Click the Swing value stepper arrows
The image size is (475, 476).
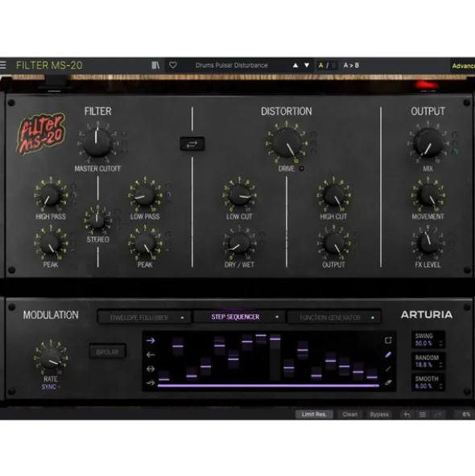pyautogui.click(x=440, y=343)
